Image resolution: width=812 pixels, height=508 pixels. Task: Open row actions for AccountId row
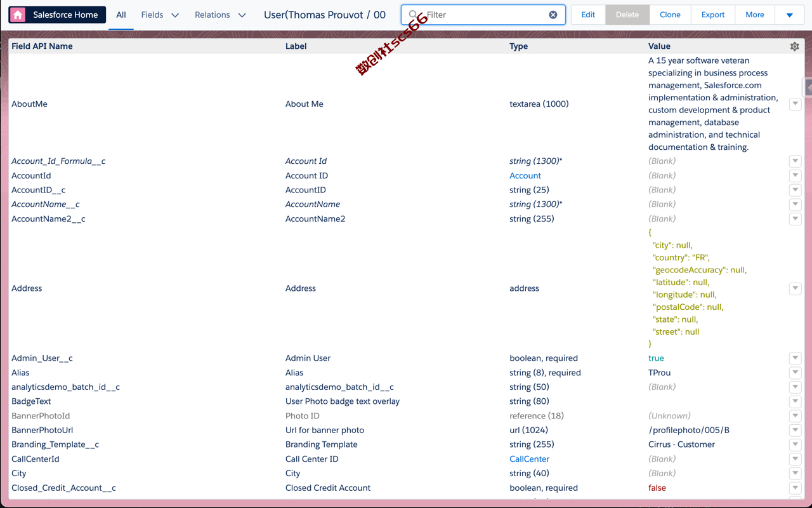[x=795, y=175]
